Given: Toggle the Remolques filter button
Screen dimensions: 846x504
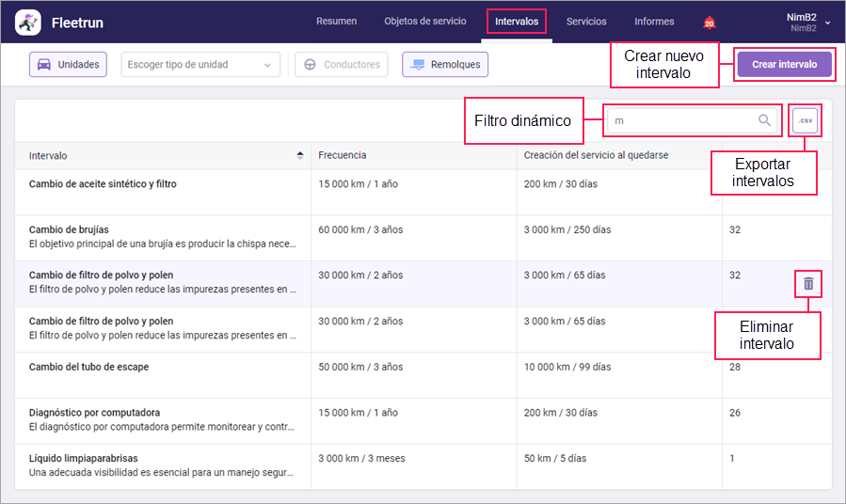Looking at the screenshot, I should [x=445, y=65].
